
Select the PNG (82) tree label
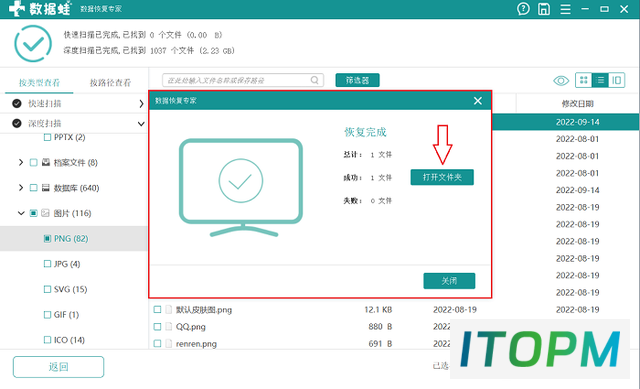[x=71, y=238]
